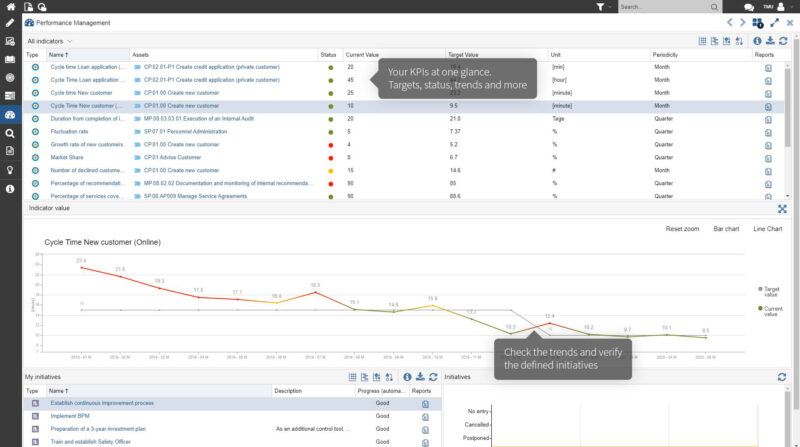Expand the All indicators dropdown
This screenshot has width=800, height=447.
pyautogui.click(x=69, y=41)
